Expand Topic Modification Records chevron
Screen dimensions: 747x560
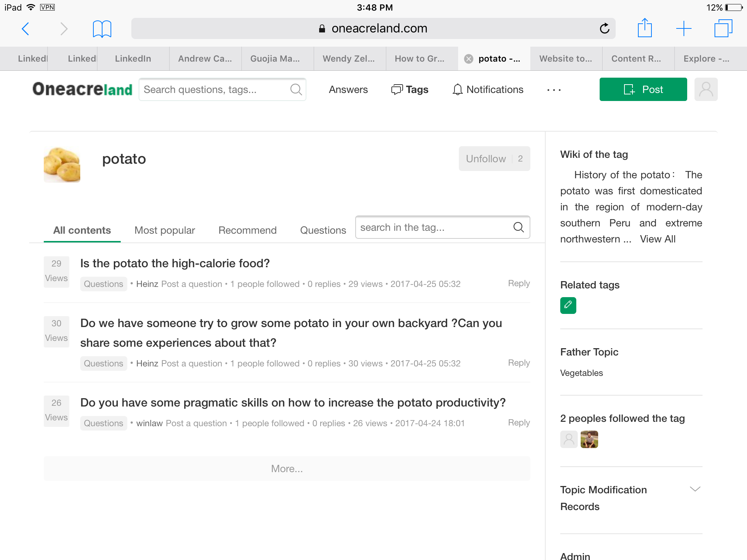[x=695, y=489]
